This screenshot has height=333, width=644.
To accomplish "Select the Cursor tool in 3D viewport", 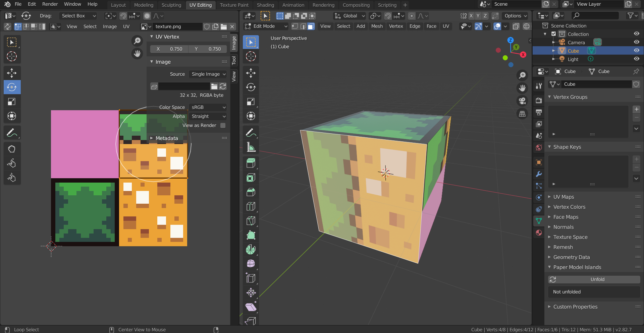I will click(x=251, y=56).
